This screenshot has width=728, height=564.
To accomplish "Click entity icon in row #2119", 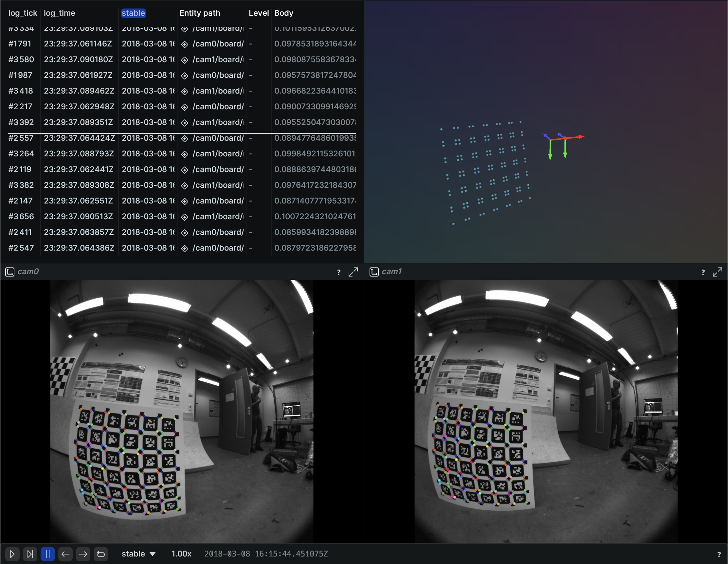I will pos(185,170).
